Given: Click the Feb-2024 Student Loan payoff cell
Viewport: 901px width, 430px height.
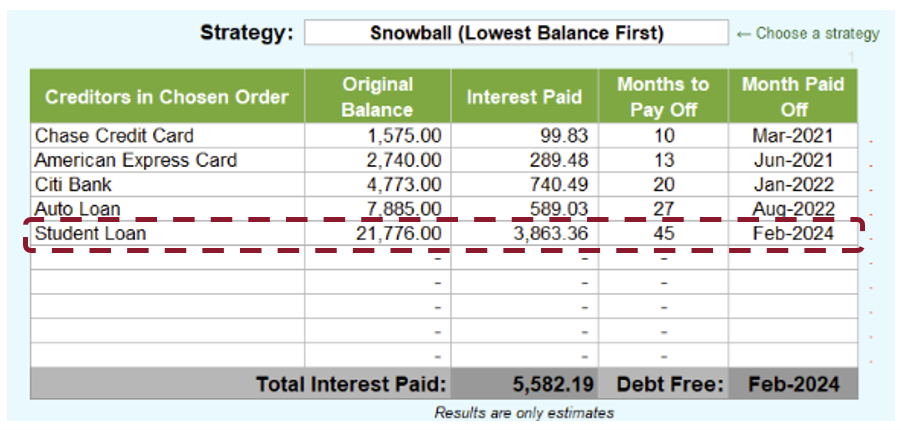Looking at the screenshot, I should [793, 234].
